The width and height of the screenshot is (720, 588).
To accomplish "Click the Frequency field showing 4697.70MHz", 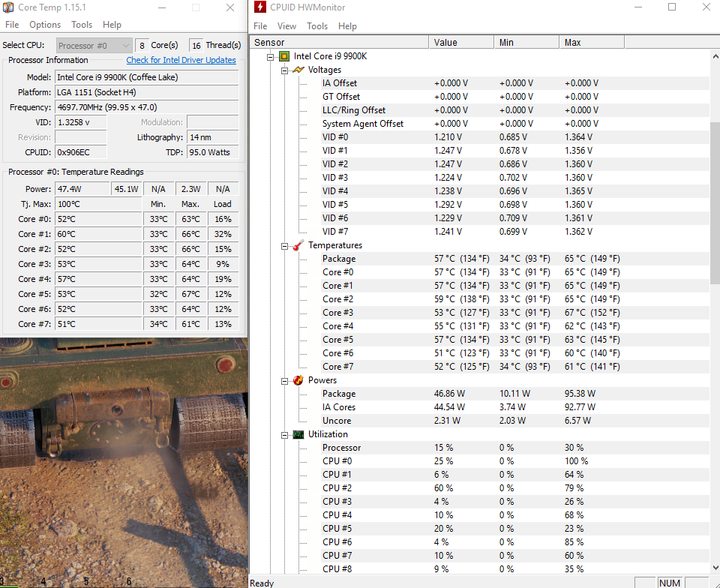I will tap(147, 107).
